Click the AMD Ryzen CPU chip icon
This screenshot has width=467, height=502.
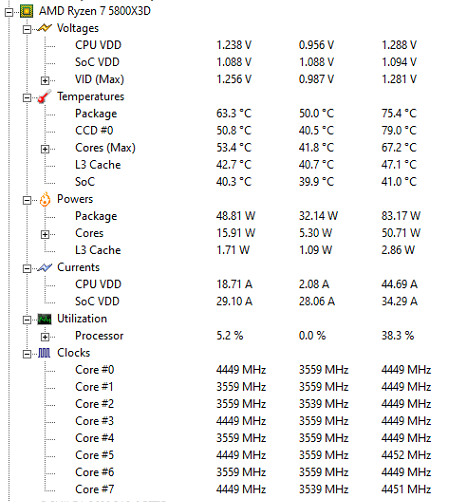[27, 11]
